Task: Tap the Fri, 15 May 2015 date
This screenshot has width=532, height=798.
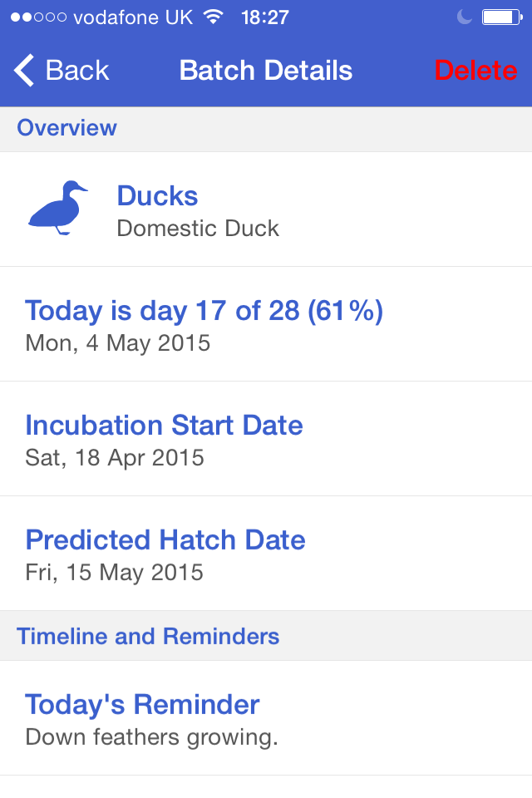Action: pos(114,573)
